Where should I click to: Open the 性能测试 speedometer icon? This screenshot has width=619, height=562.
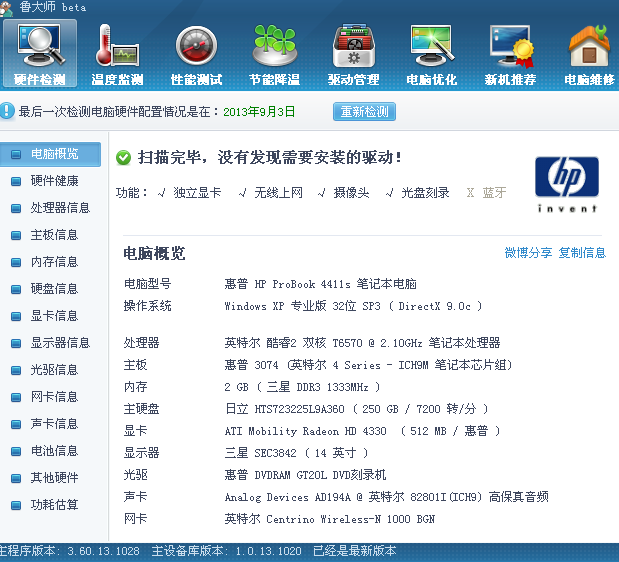pos(196,53)
